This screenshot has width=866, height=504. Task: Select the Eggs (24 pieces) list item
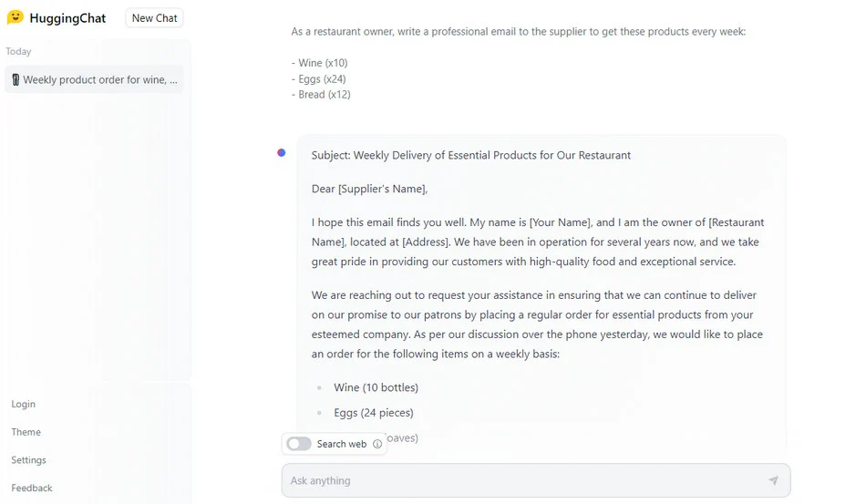374,412
